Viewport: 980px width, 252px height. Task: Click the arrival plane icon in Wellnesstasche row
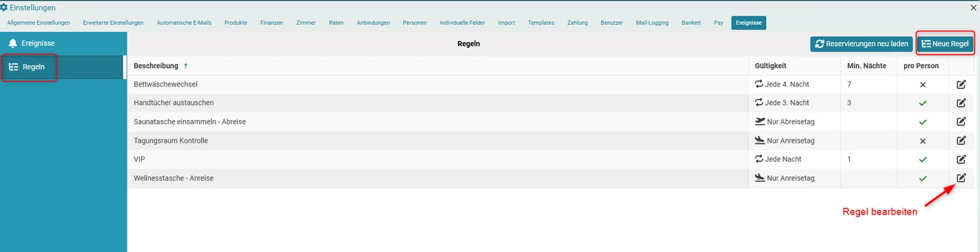click(760, 178)
